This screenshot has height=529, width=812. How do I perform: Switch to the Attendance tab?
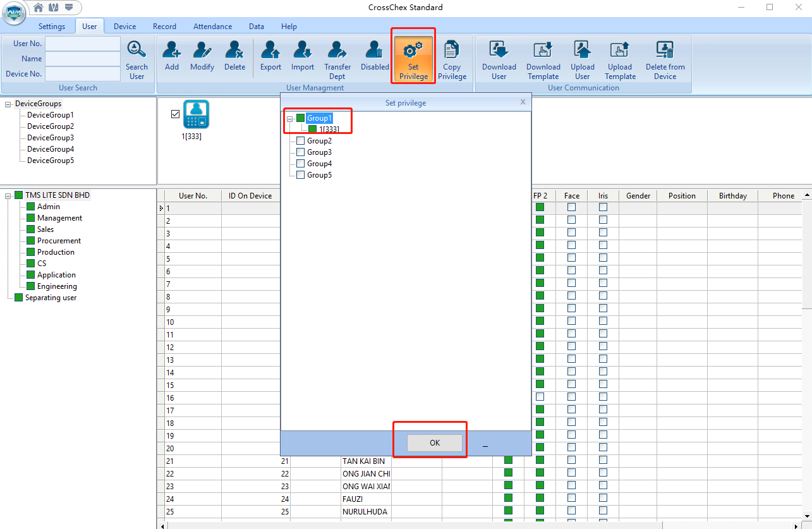click(212, 27)
